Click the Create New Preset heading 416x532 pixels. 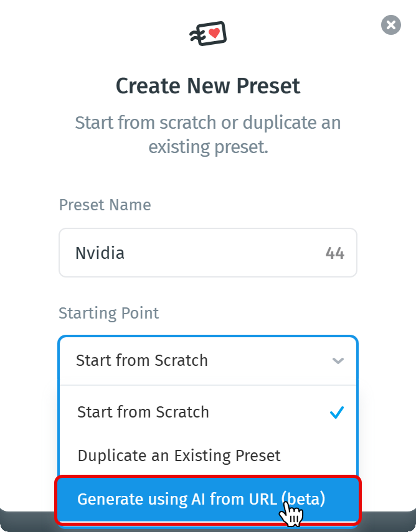[x=208, y=86]
